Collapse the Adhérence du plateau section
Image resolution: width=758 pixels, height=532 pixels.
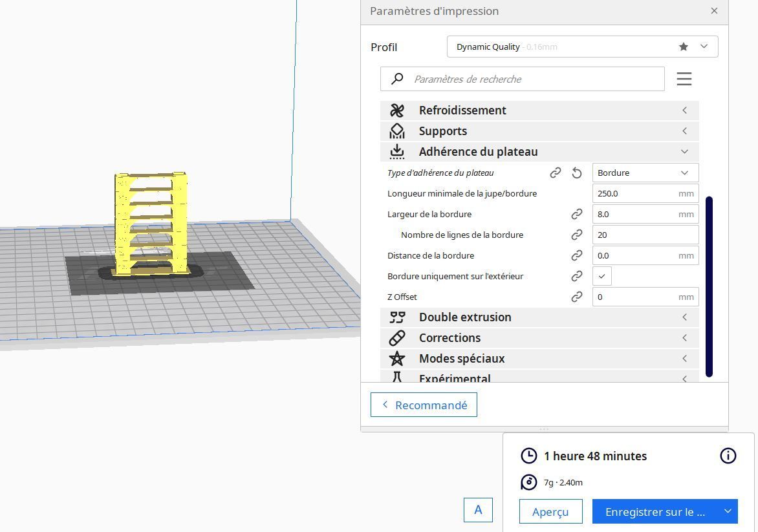pos(539,152)
